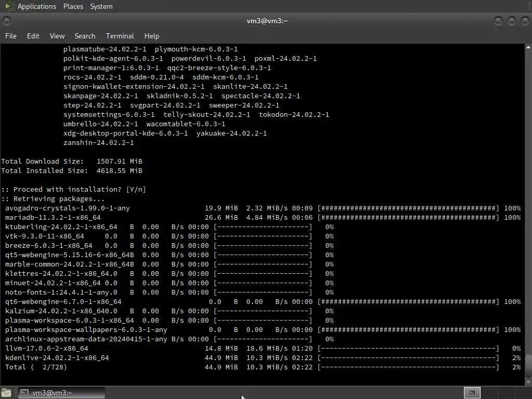Open the terminal Search menu
Image resolution: width=532 pixels, height=399 pixels.
(x=85, y=36)
